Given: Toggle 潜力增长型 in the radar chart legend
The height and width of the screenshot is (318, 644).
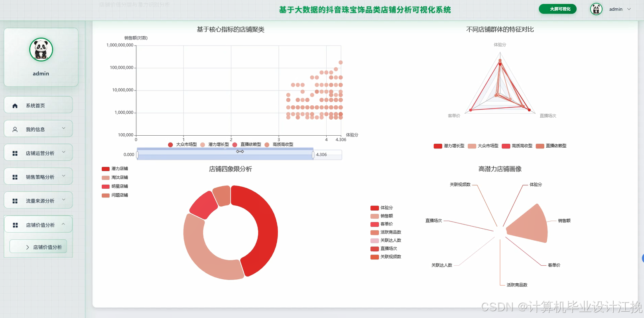Looking at the screenshot, I should pos(449,146).
